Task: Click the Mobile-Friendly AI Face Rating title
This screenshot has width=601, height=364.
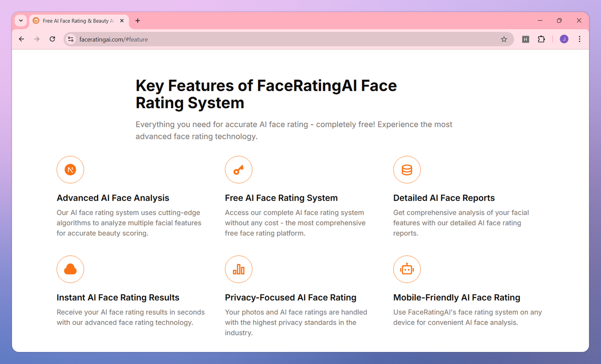Action: tap(457, 297)
